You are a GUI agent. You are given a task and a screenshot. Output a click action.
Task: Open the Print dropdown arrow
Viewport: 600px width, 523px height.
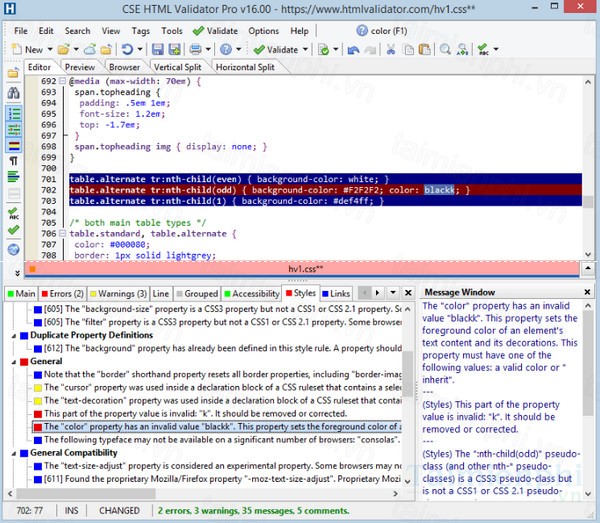click(208, 49)
